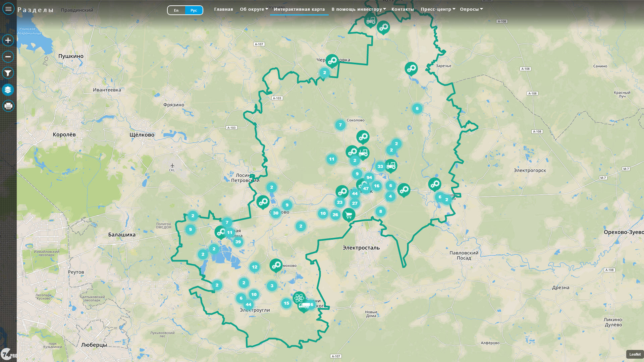This screenshot has width=644, height=362.
Task: Click the gears marker near Тимохово
Action: coord(276,265)
